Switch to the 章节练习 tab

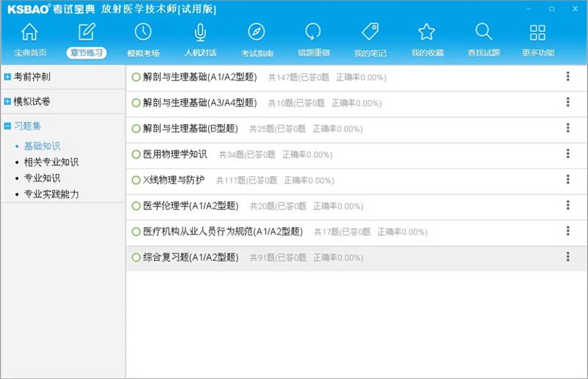[x=86, y=53]
